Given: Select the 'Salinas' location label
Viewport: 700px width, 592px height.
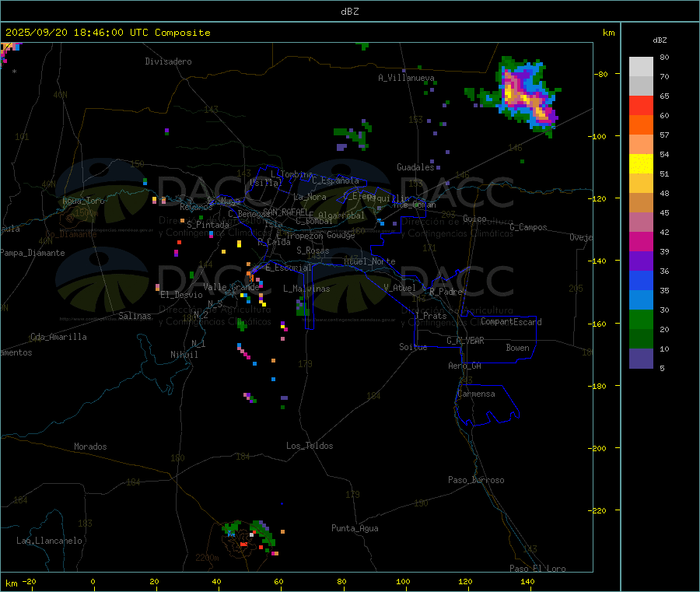Looking at the screenshot, I should point(135,316).
